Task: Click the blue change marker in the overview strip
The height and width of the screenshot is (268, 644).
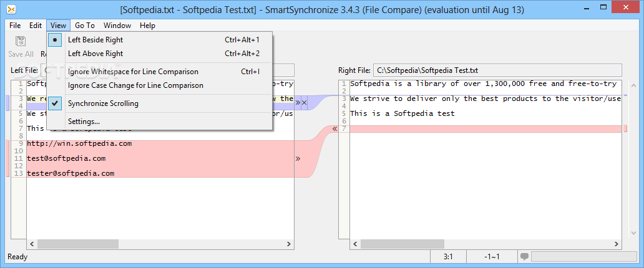Action: coord(625,95)
